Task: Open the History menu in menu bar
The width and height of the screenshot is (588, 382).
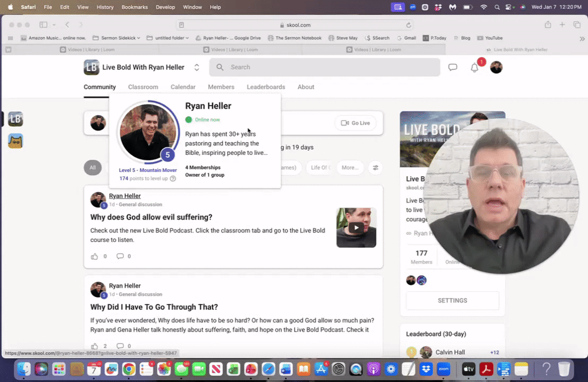Action: click(x=105, y=7)
